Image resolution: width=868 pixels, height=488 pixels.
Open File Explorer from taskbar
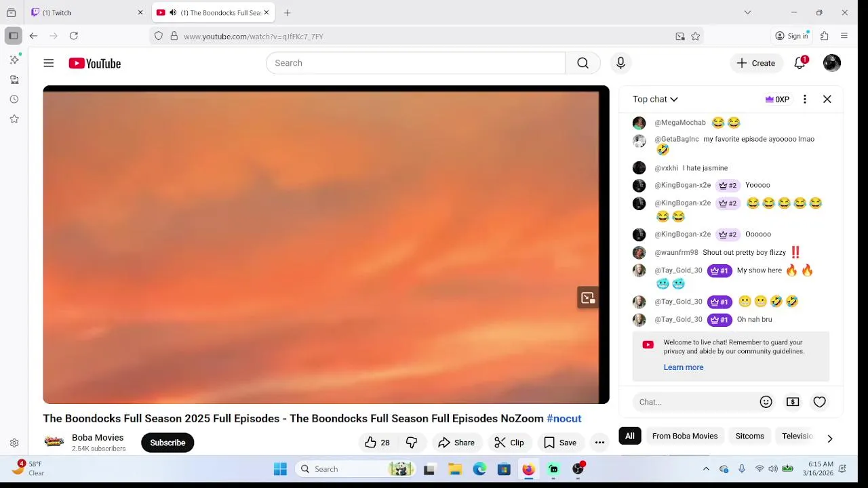click(455, 469)
